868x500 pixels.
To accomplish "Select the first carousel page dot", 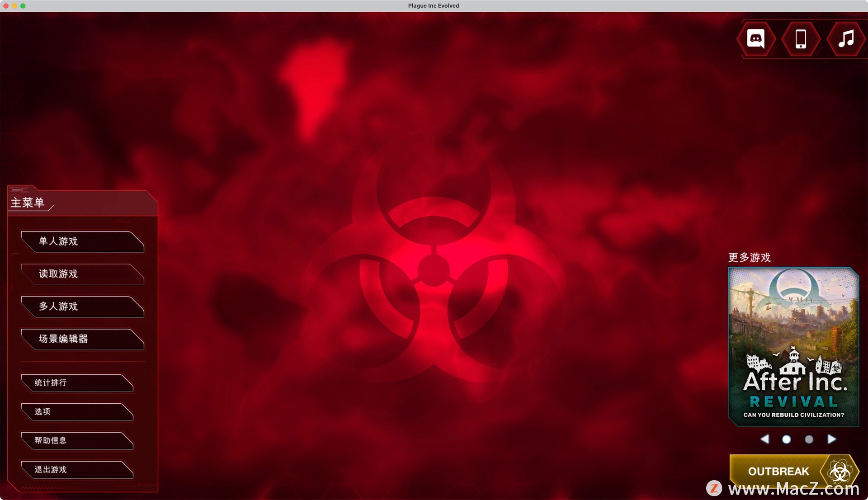I will click(787, 439).
